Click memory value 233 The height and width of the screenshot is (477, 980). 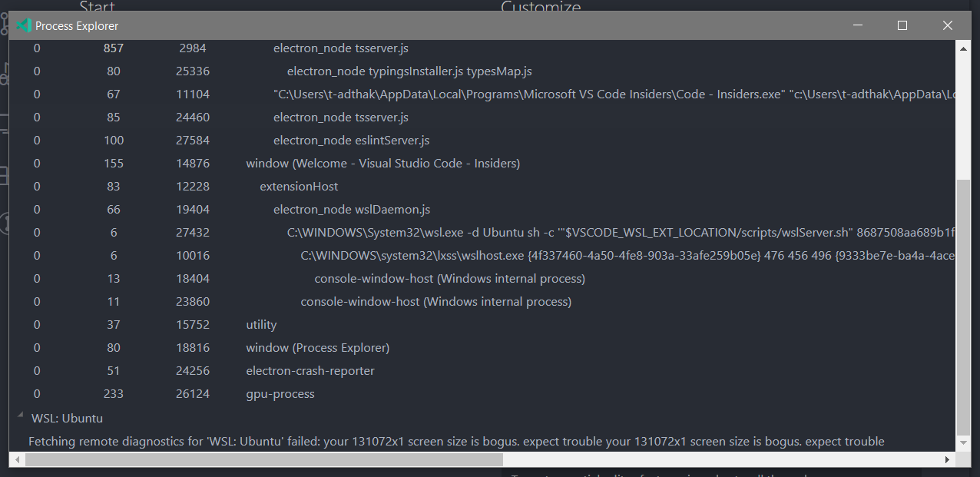coord(114,394)
